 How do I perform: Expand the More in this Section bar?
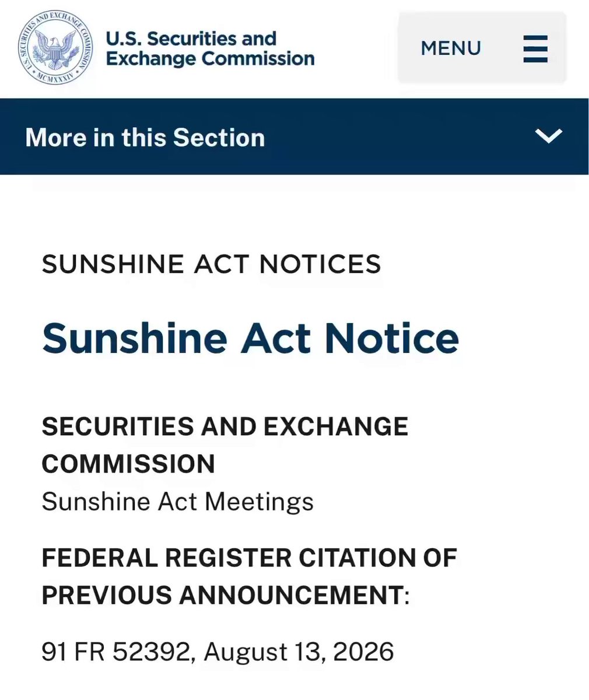pos(294,136)
